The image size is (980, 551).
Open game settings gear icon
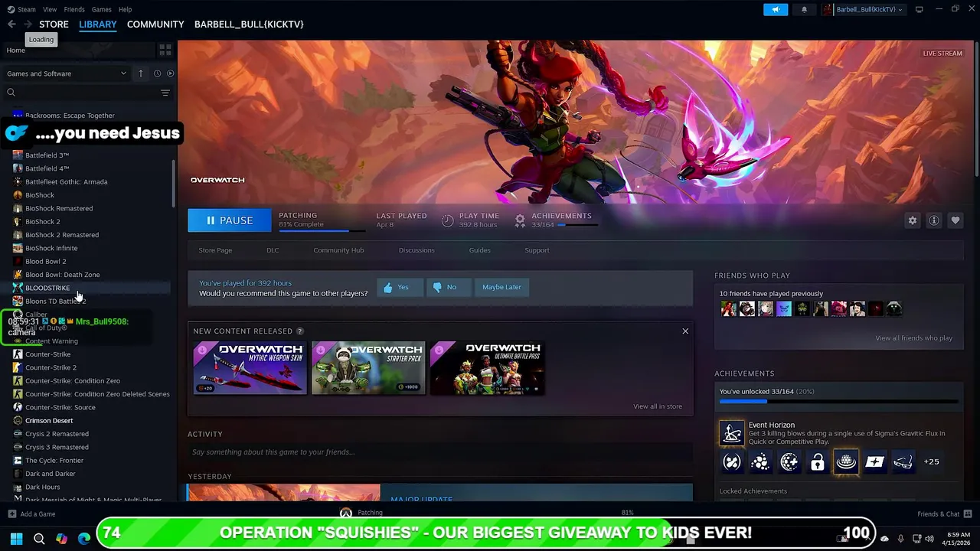912,220
